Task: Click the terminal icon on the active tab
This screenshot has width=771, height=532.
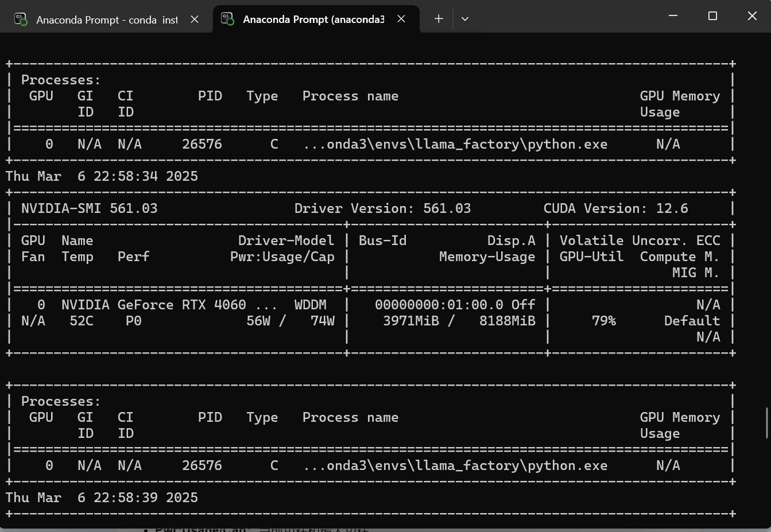Action: pos(227,19)
